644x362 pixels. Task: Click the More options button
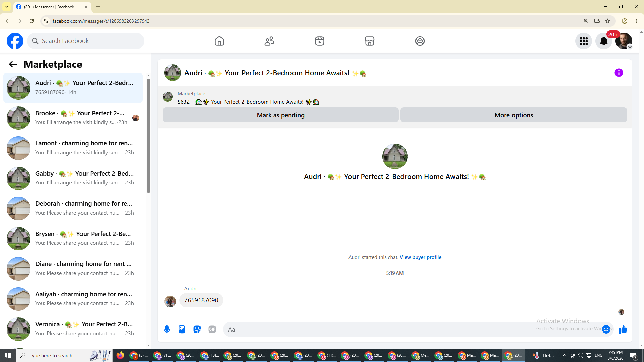(x=514, y=115)
